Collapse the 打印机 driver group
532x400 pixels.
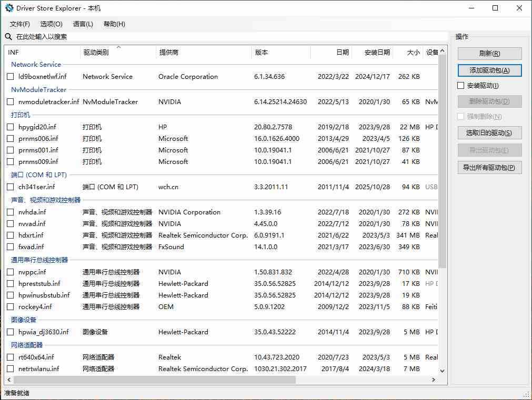(x=20, y=115)
